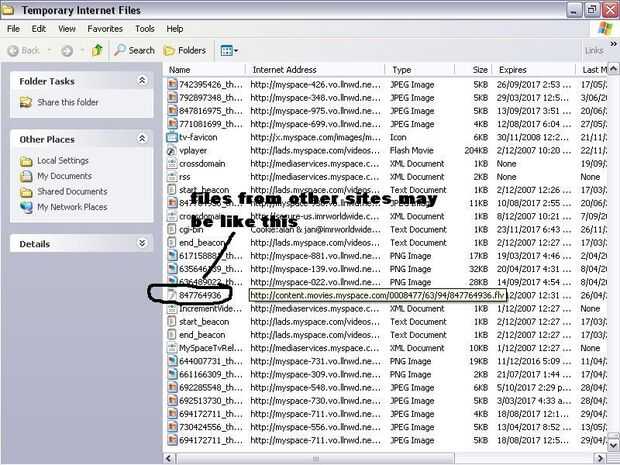Select the 661166309_th PNG file icon
The height and width of the screenshot is (465, 620).
(172, 374)
